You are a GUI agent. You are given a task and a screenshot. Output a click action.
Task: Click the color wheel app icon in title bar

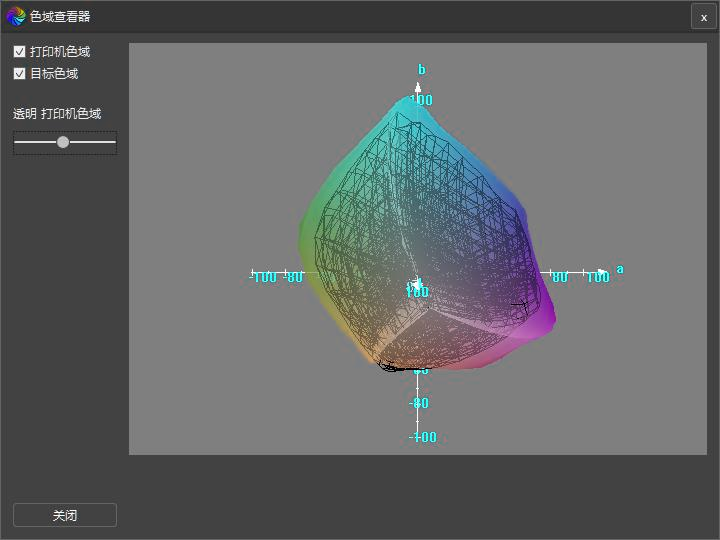pyautogui.click(x=15, y=16)
